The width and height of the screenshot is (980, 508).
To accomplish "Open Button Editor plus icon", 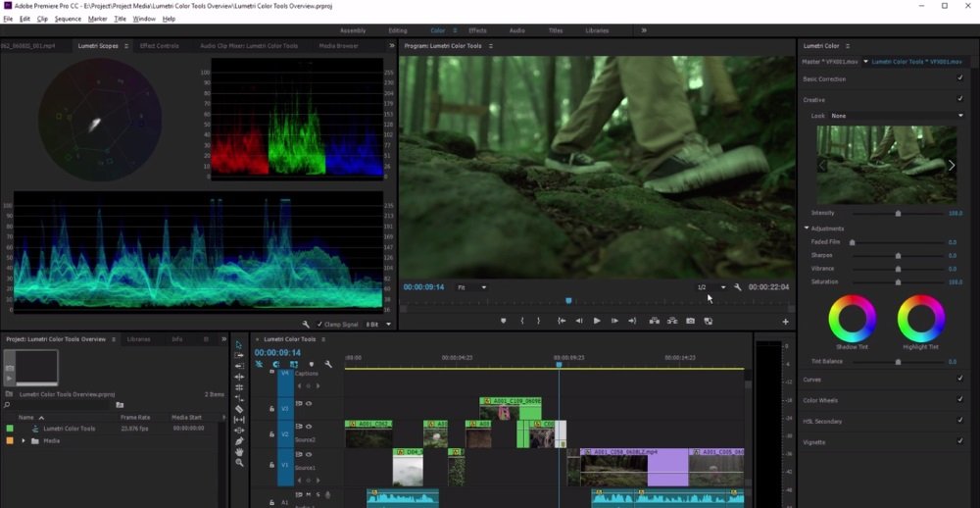I will pos(785,322).
